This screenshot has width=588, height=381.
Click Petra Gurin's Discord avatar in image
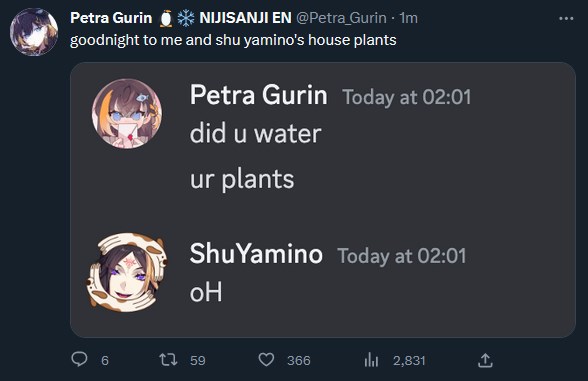click(x=127, y=114)
